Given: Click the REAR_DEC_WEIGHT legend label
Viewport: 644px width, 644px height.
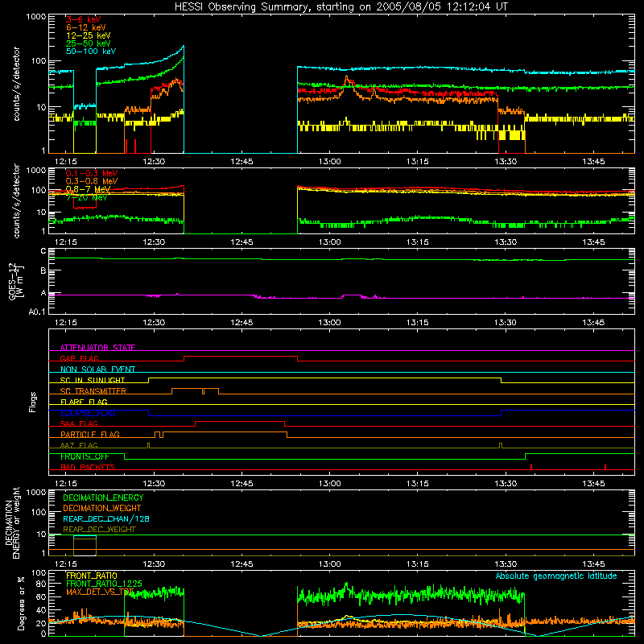Looking at the screenshot, I should [99, 530].
